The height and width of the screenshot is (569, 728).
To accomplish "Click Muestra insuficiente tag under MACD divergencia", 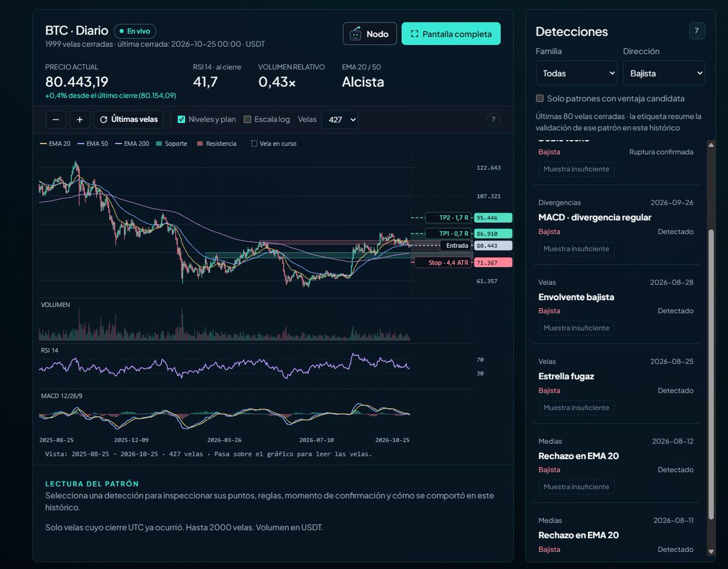I will pyautogui.click(x=576, y=249).
